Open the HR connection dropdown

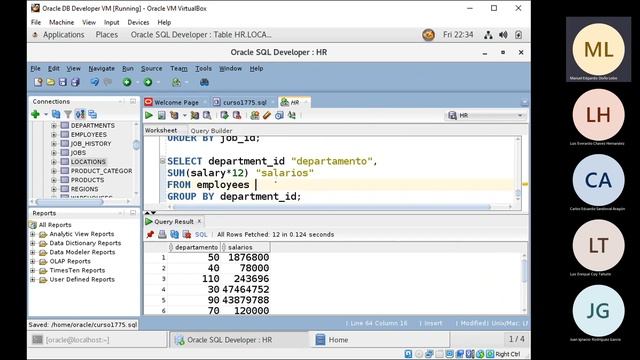486,116
